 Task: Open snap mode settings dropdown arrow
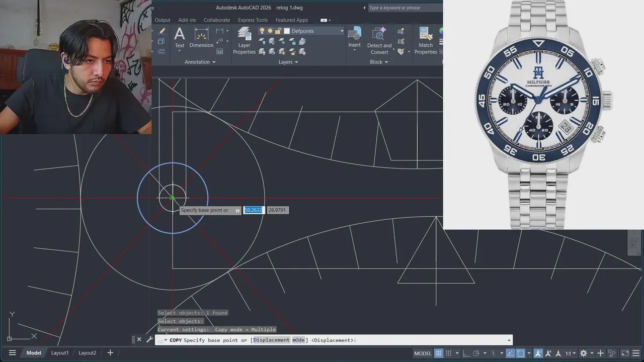457,353
